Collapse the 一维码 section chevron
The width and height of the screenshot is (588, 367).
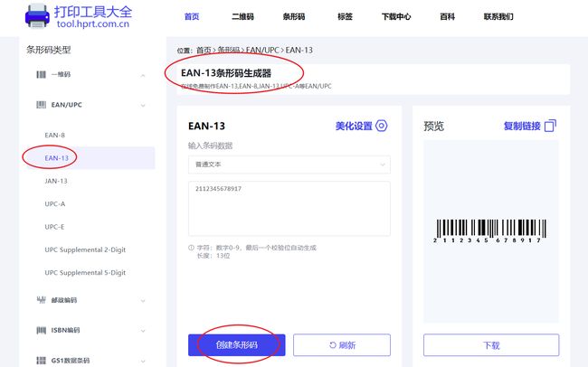coord(143,75)
